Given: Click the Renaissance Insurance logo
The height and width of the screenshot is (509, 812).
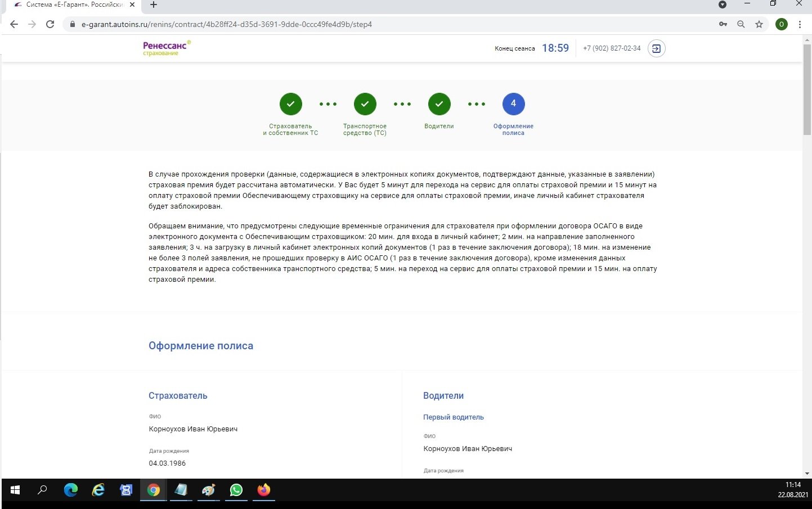Looking at the screenshot, I should 167,48.
